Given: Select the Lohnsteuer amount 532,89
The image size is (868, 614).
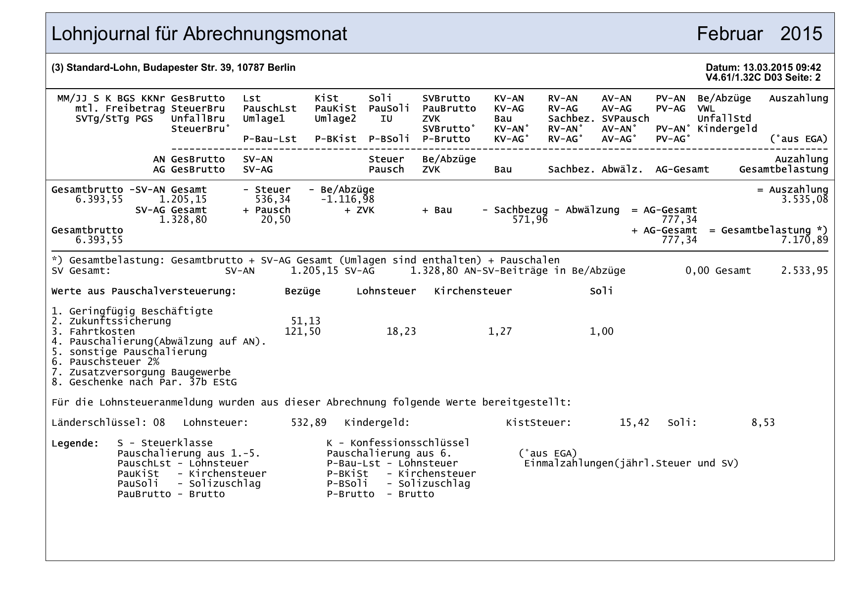Looking at the screenshot, I should (308, 423).
